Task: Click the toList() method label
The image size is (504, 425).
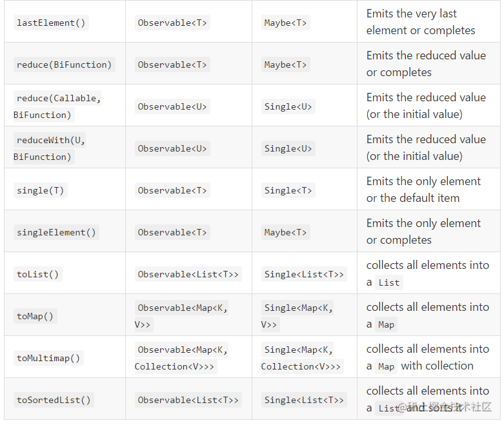Action: 38,274
